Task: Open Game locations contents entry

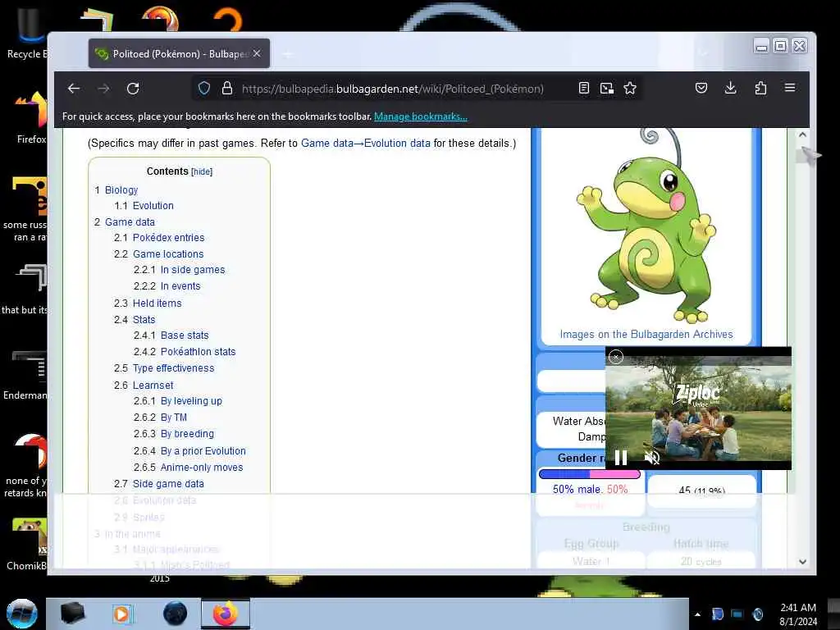Action: [x=168, y=254]
